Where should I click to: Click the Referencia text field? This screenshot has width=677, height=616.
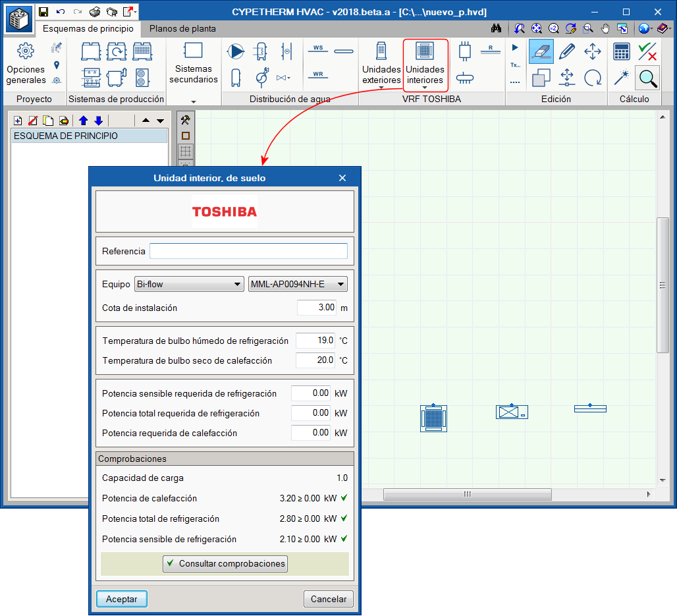pos(248,251)
